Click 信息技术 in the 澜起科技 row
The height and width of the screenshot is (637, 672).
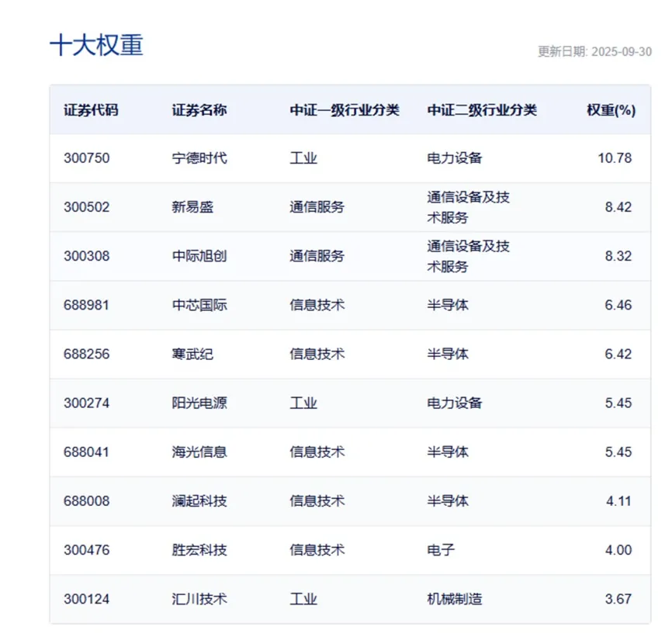pos(317,500)
